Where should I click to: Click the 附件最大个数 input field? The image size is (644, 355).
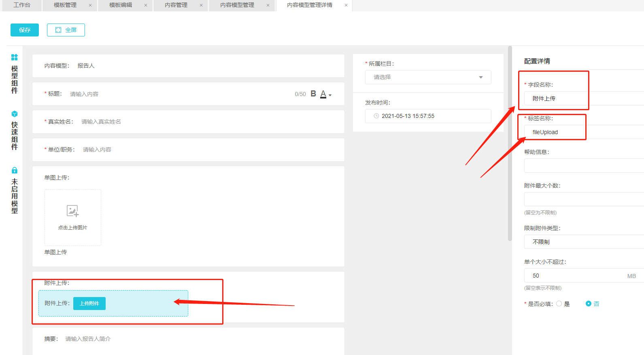click(584, 199)
